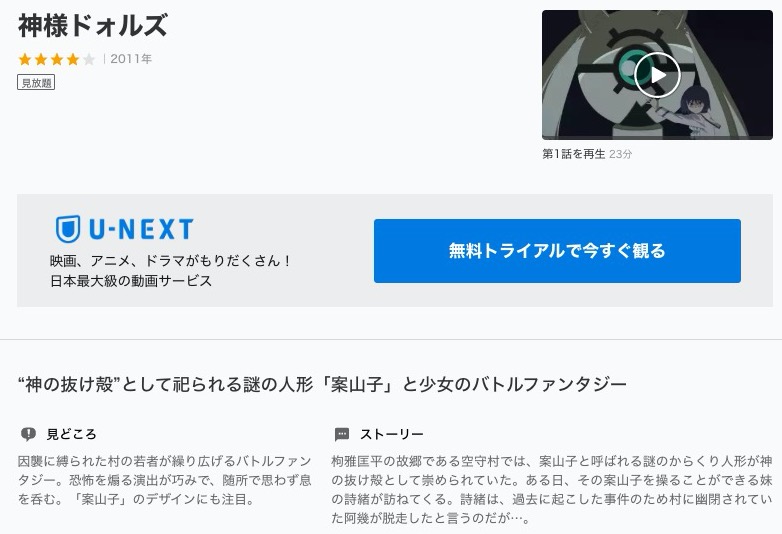This screenshot has height=534, width=782.
Task: Play episode 1 via the play button
Action: click(x=657, y=75)
